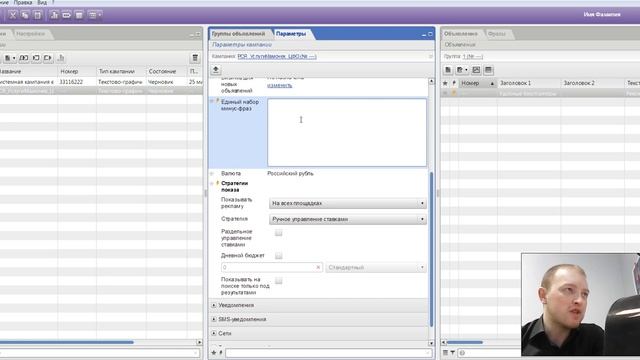Toggle Раздельное управление ставками checkbox
The height and width of the screenshot is (360, 640).
point(279,233)
